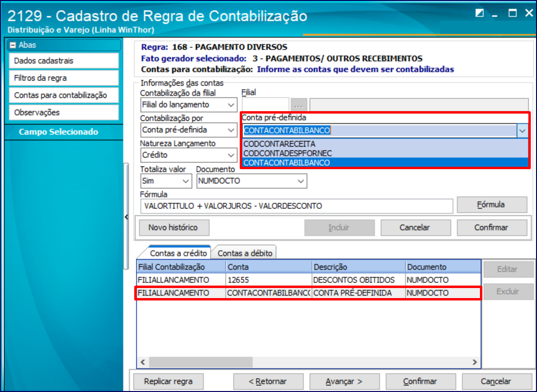Image resolution: width=537 pixels, height=392 pixels.
Task: Click the Excluir button
Action: pos(508,292)
